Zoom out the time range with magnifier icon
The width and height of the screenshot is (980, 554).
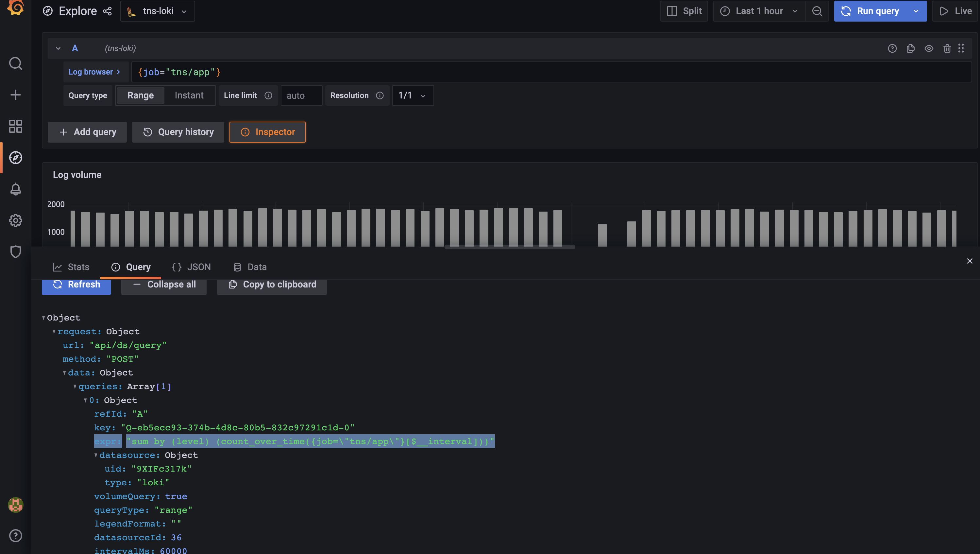[x=817, y=11]
